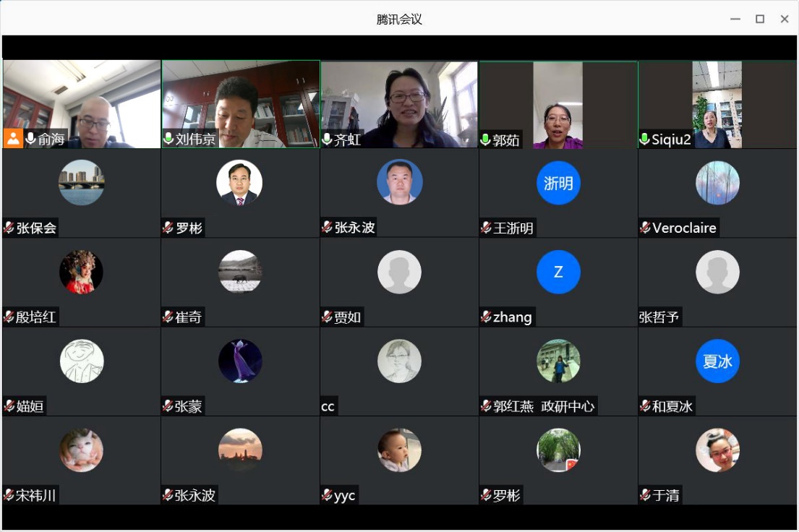Click the muted mic icon beside 于清
Viewport: 799px width, 532px height.
(x=645, y=495)
